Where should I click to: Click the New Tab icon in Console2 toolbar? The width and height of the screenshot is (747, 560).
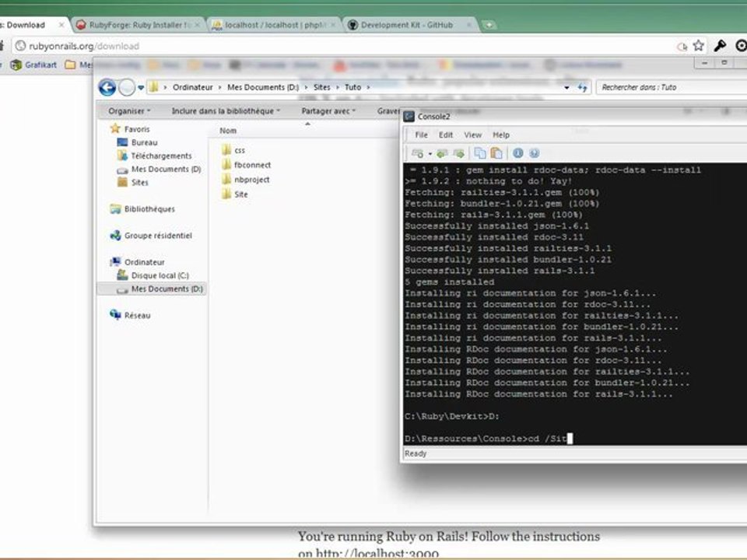point(417,153)
